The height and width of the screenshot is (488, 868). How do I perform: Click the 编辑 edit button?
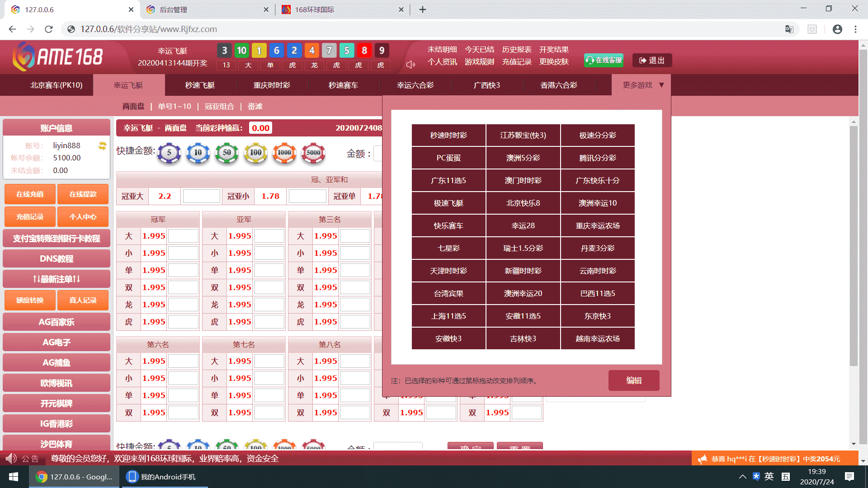tap(633, 380)
